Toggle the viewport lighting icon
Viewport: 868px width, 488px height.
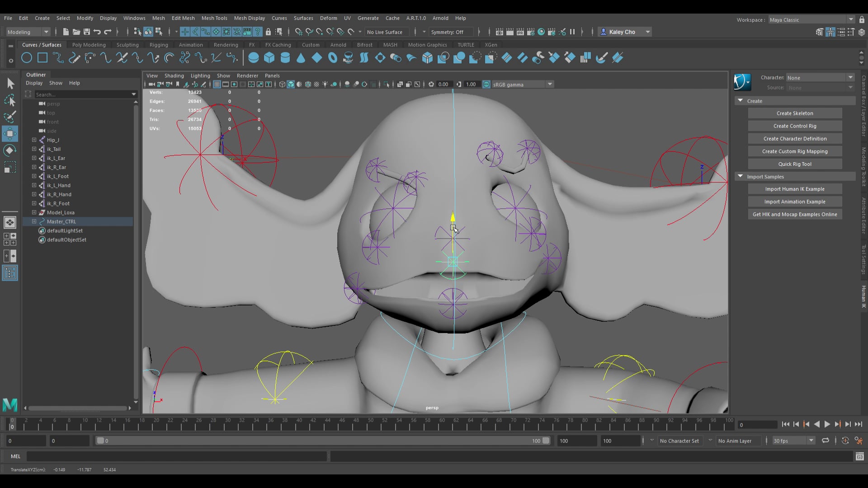click(326, 84)
